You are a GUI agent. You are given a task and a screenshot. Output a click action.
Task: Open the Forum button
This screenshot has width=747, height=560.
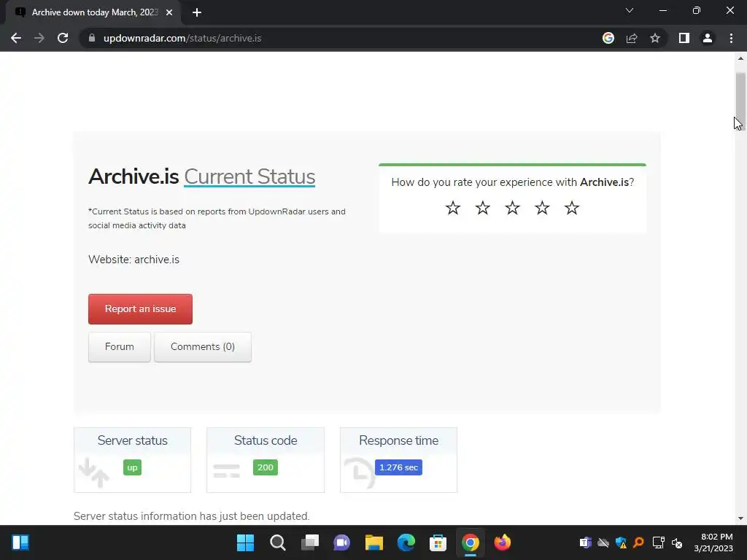(119, 346)
